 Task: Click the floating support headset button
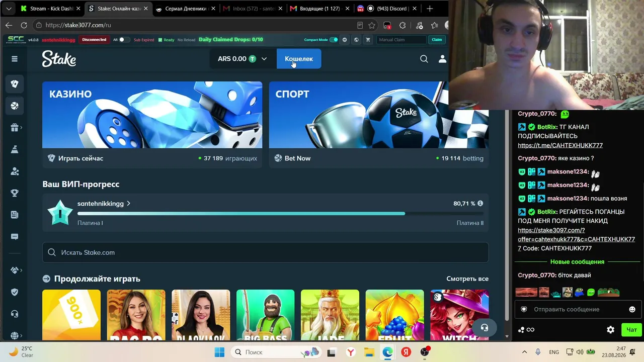(484, 328)
